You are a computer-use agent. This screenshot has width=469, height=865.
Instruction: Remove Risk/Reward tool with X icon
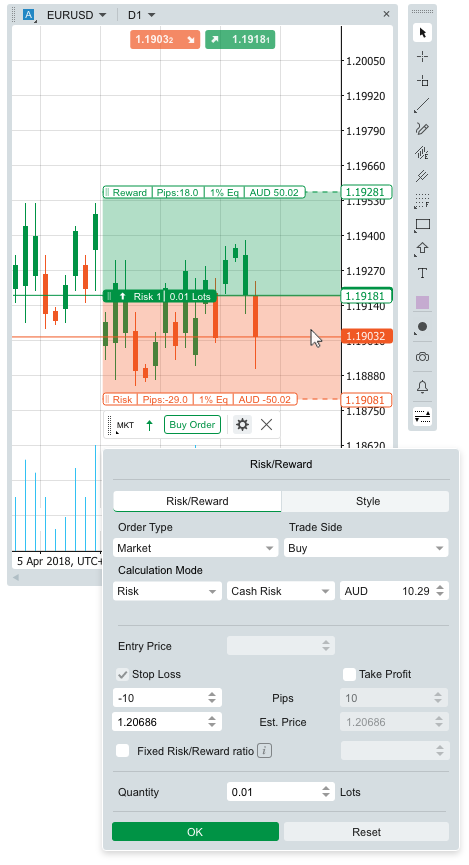[267, 425]
